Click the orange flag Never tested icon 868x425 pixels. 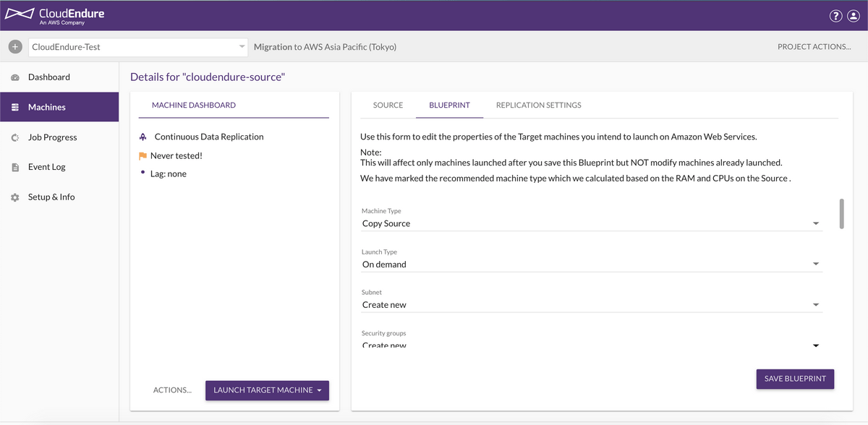[x=142, y=155]
